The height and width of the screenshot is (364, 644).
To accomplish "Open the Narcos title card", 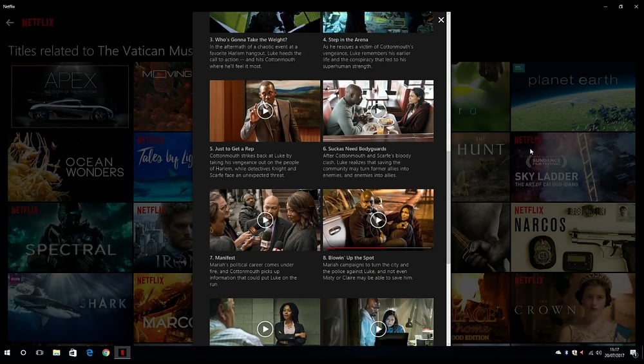I will tap(573, 238).
